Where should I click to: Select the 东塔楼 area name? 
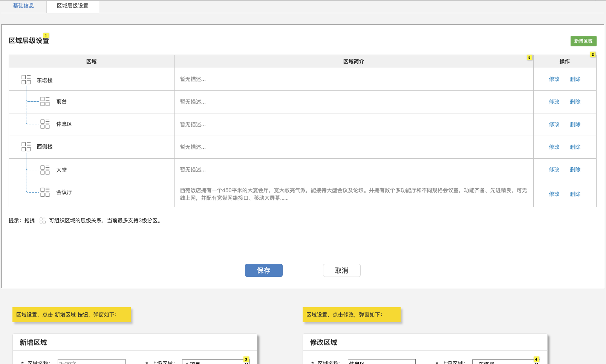[x=44, y=80]
